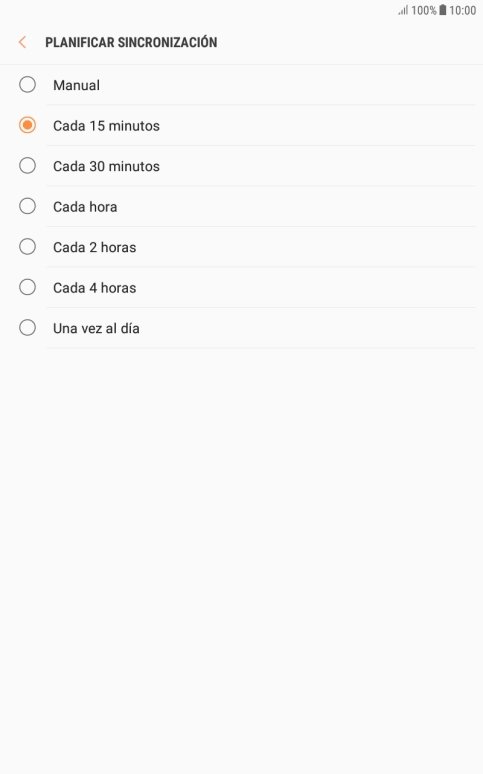Tap the Cada 4 horas text label
Image resolution: width=483 pixels, height=774 pixels.
pos(94,288)
